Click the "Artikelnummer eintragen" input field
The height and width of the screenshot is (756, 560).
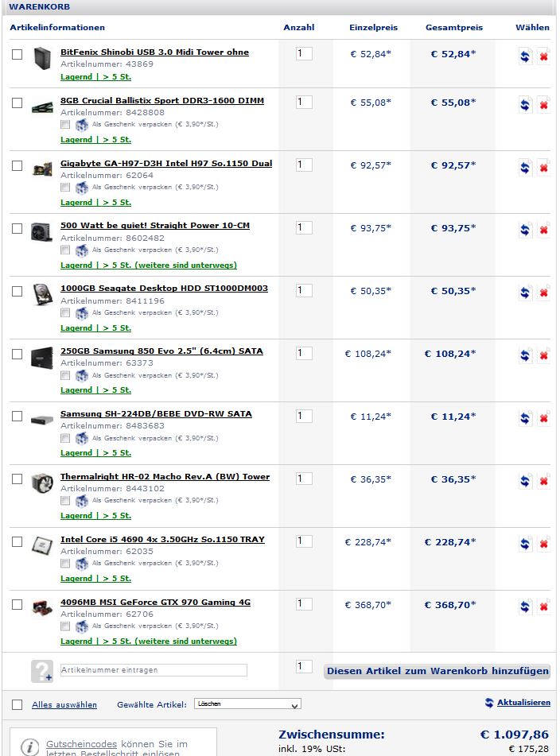[154, 670]
